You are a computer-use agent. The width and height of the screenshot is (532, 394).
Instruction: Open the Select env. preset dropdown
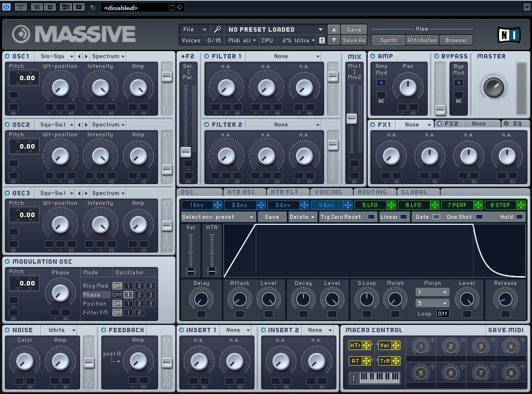coord(217,217)
